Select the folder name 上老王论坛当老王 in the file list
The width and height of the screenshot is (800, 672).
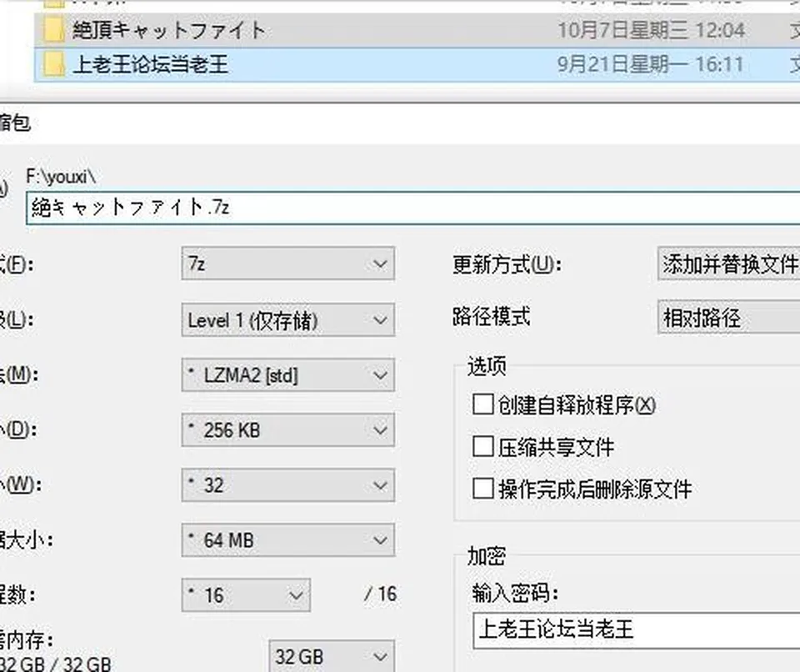point(151,64)
